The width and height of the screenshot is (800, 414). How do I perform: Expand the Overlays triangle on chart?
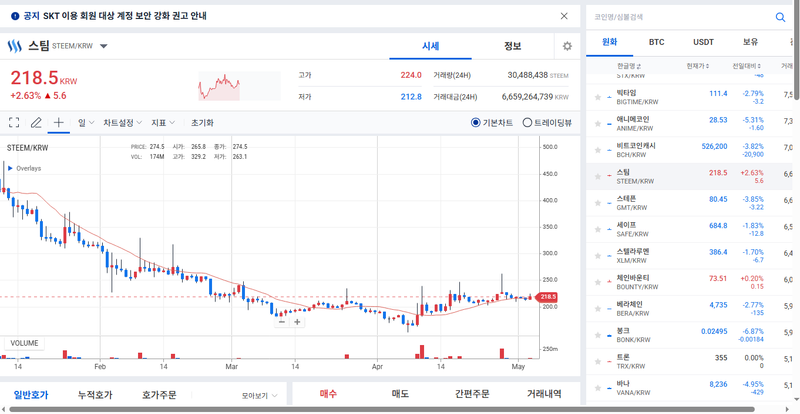click(10, 168)
